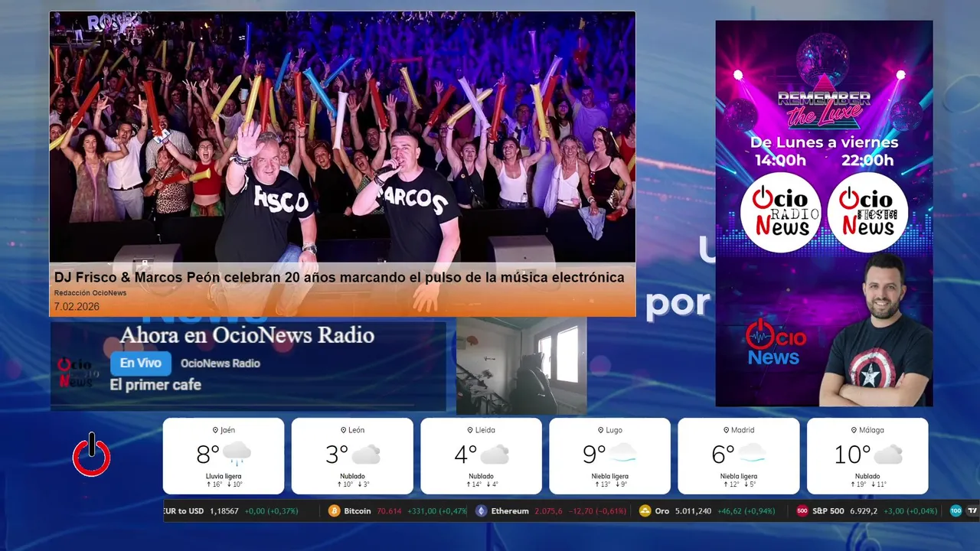
Task: Click the De Lunes a viernes text
Action: (824, 142)
